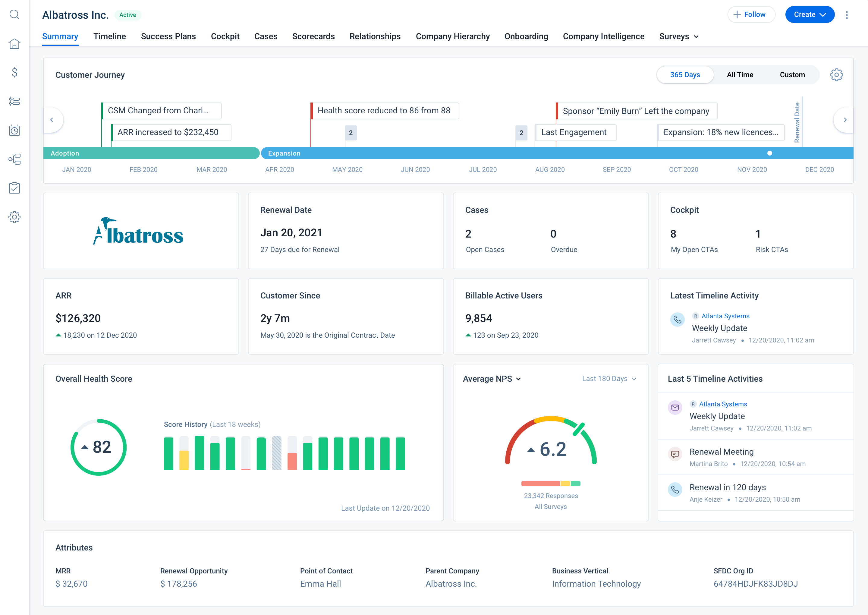Screen dimensions: 868x615
Task: Click the tasks/checklist sidebar icon
Action: [x=16, y=187]
